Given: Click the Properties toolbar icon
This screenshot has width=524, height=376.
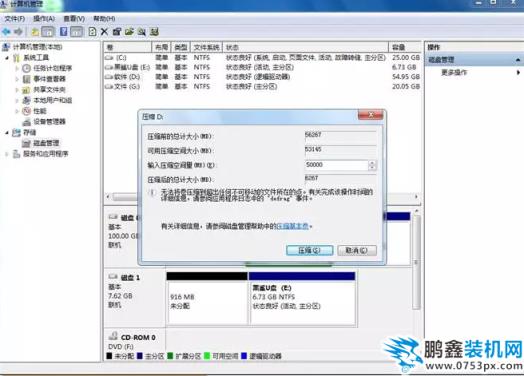Looking at the screenshot, I should pyautogui.click(x=117, y=32).
